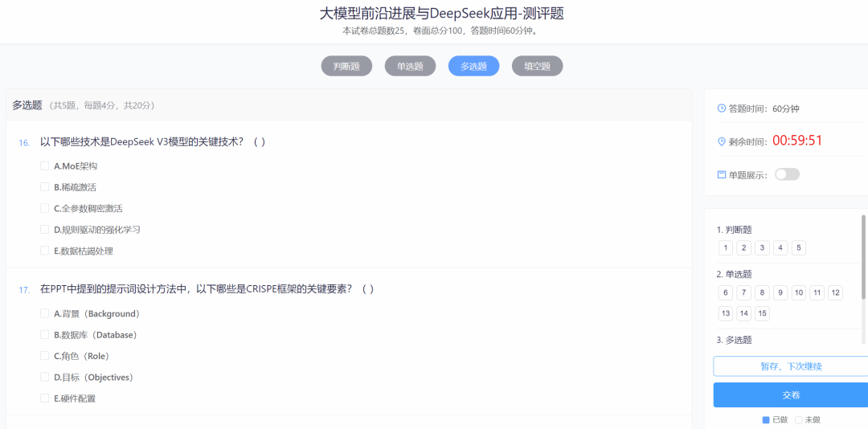The width and height of the screenshot is (868, 429).
Task: Tick option C.全参数稠密激活
Action: point(45,208)
